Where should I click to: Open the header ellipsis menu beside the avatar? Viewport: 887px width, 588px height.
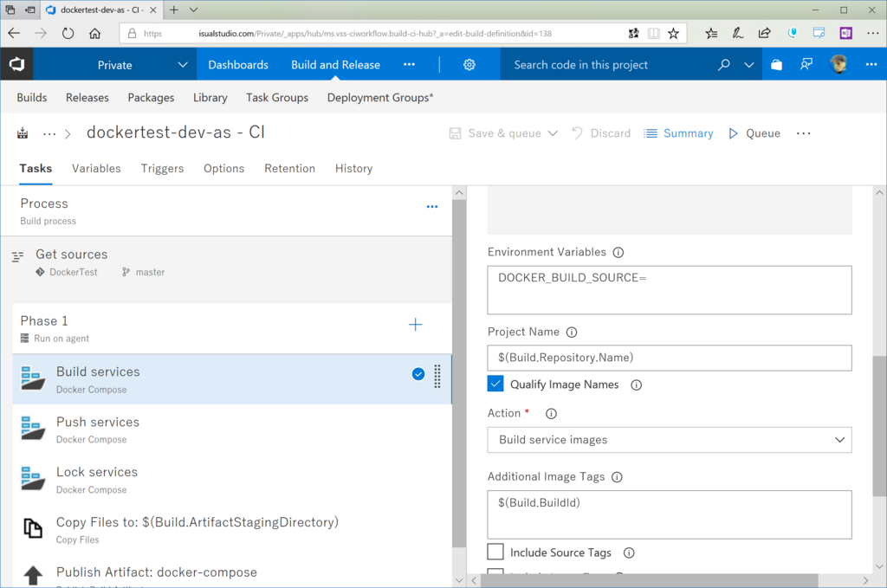tap(871, 64)
